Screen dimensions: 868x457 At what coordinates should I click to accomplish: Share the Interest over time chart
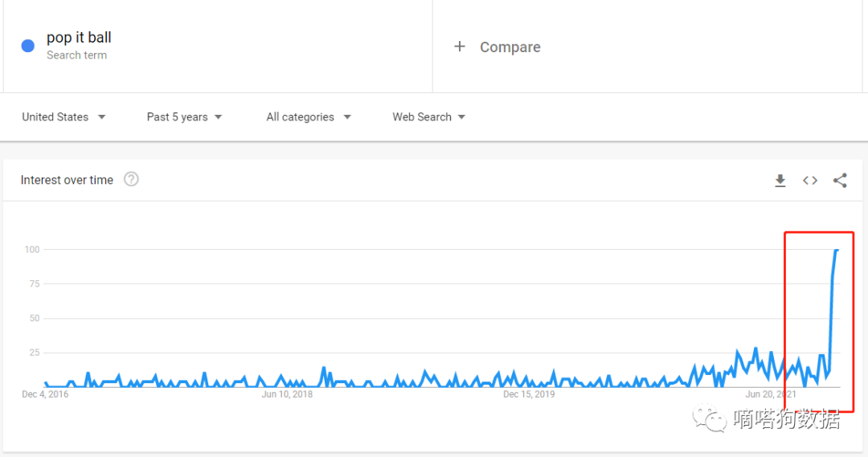840,181
